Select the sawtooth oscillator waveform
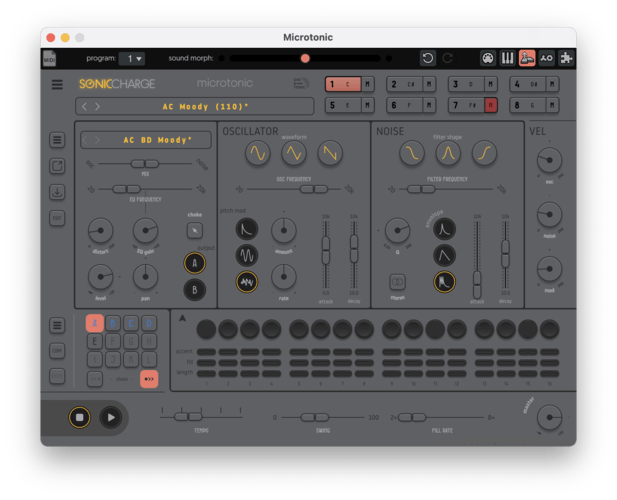Viewport: 617px width, 500px height. click(x=330, y=153)
